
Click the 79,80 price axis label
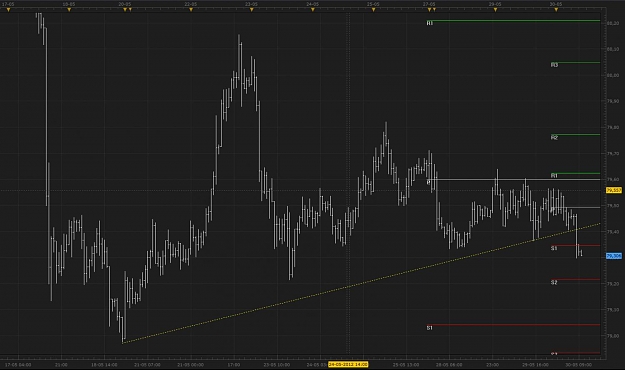point(613,127)
